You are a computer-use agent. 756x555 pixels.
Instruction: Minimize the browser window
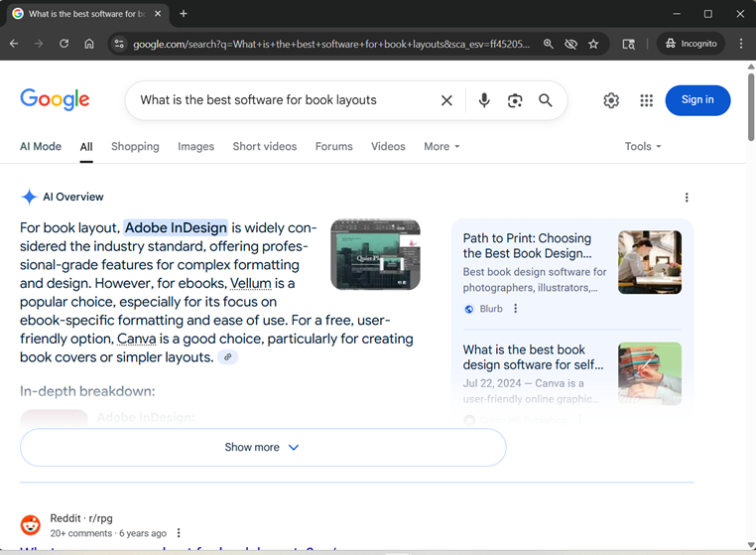tap(677, 14)
